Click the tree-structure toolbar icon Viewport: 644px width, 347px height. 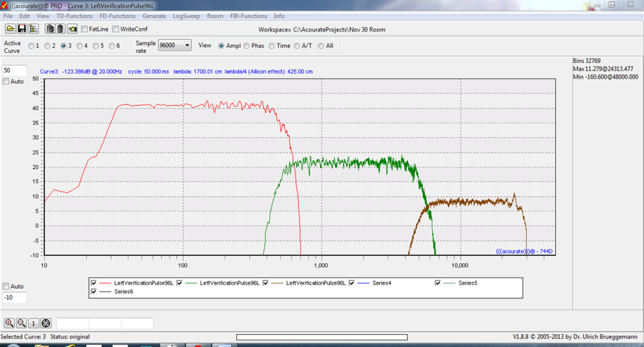(x=33, y=29)
